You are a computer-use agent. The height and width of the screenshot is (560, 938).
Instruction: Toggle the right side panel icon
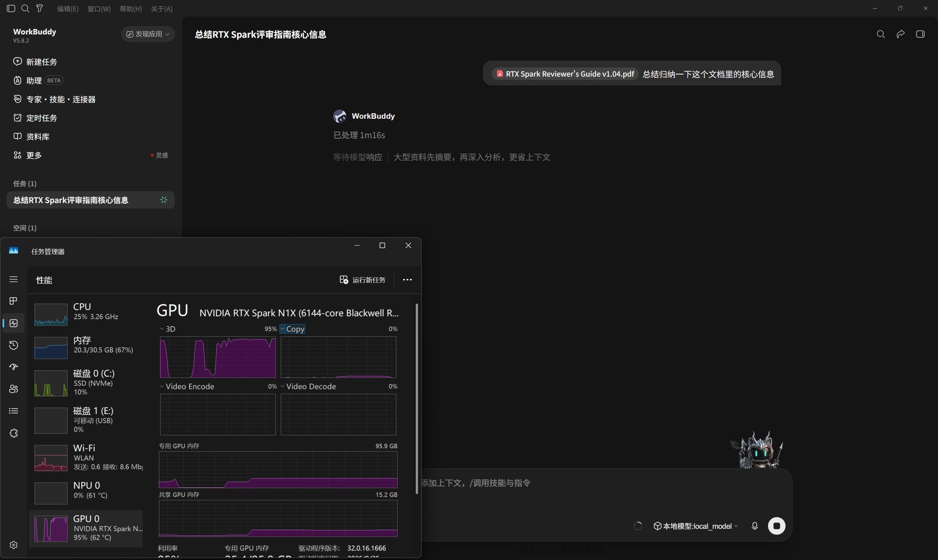pos(920,34)
